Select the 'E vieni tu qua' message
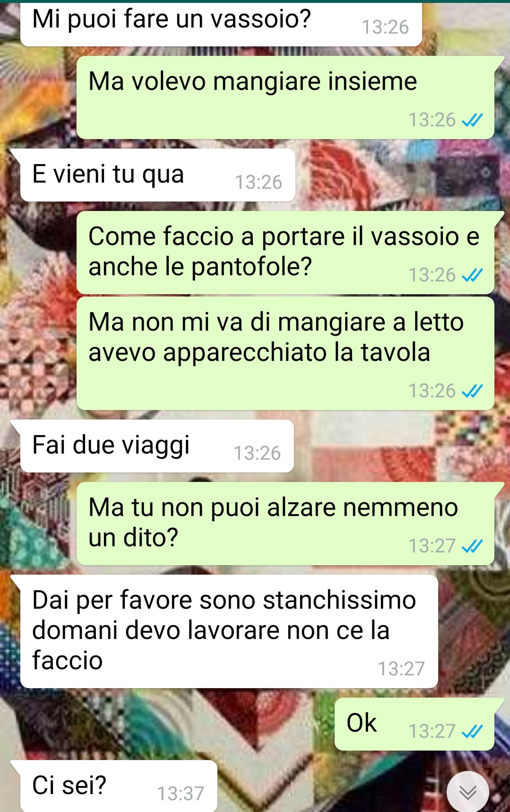 tap(158, 175)
